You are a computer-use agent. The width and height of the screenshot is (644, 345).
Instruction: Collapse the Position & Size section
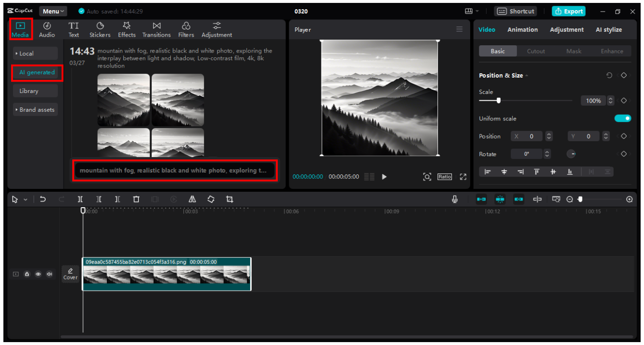click(x=527, y=76)
